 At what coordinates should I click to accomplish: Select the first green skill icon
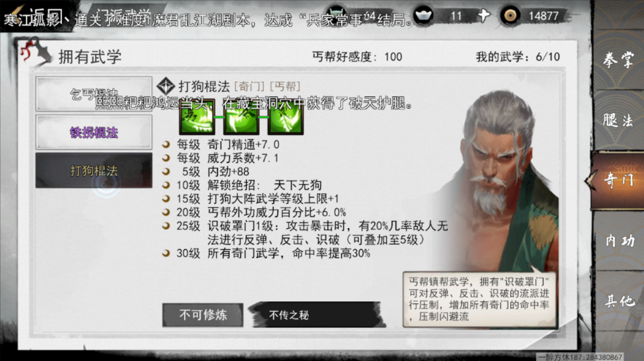pyautogui.click(x=197, y=117)
